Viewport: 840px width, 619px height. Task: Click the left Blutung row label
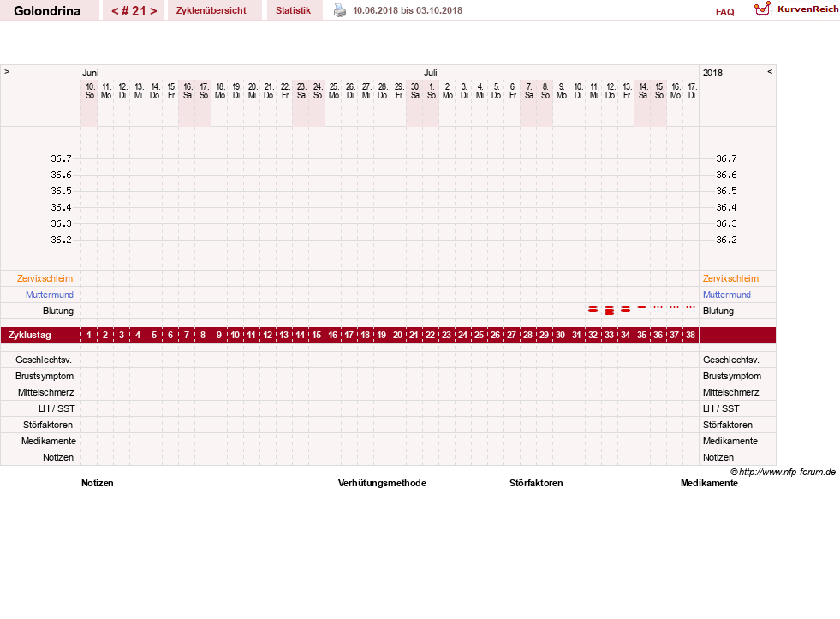(58, 311)
